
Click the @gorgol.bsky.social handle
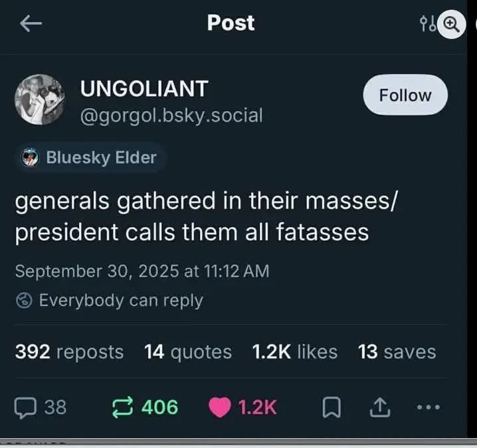[171, 115]
